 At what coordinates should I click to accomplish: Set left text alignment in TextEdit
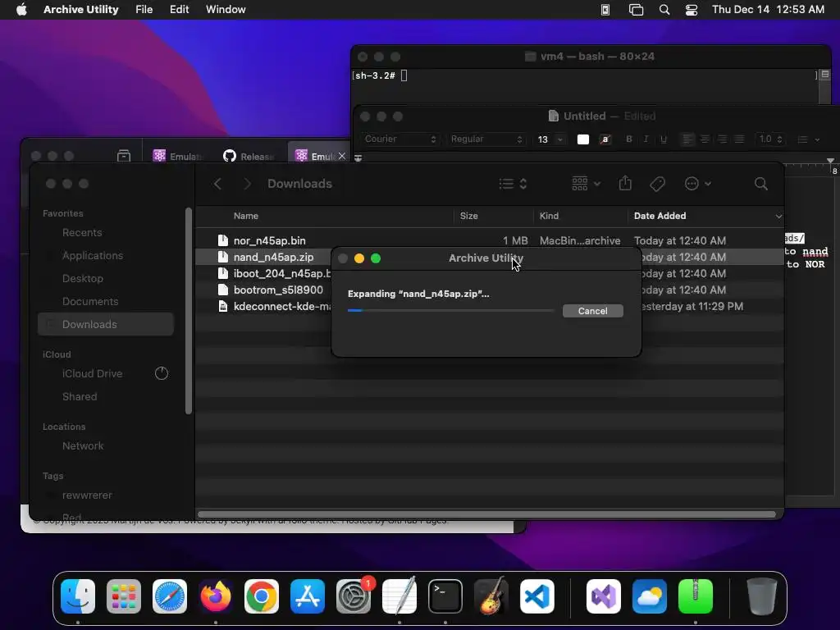(687, 139)
